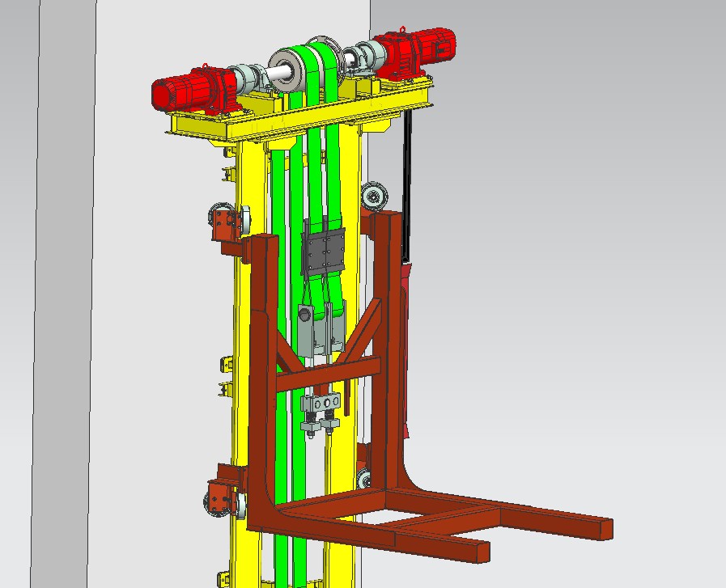Click the gray tension bolt block
This screenshot has height=588, width=726.
click(x=321, y=403)
